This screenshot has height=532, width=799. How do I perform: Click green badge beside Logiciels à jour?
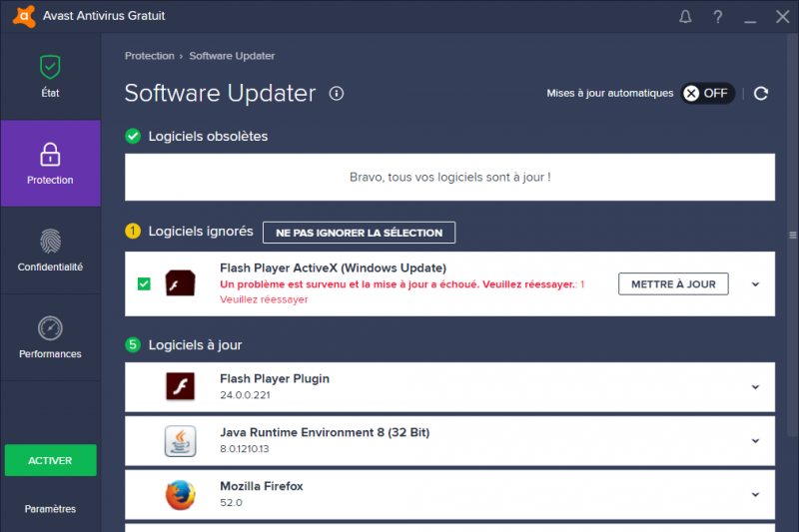coord(133,344)
